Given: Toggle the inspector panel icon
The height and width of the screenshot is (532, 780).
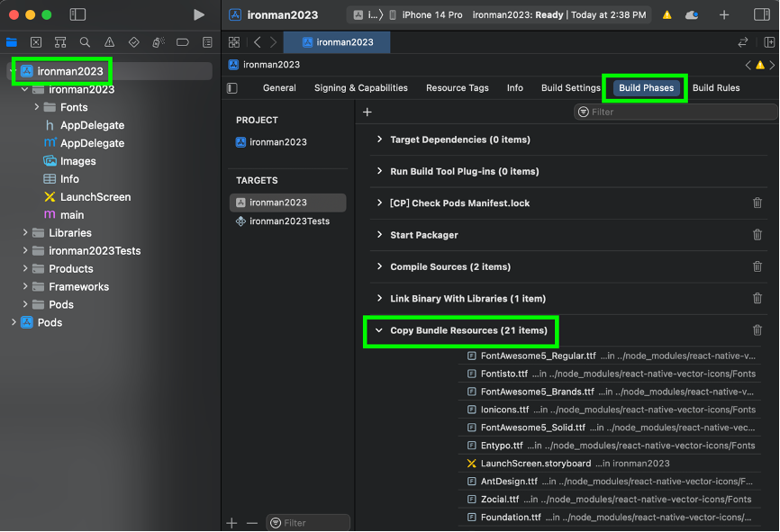Looking at the screenshot, I should click(762, 15).
